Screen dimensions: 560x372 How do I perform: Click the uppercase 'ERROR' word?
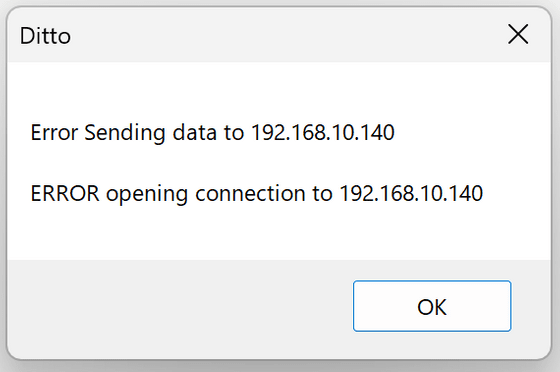(x=65, y=193)
